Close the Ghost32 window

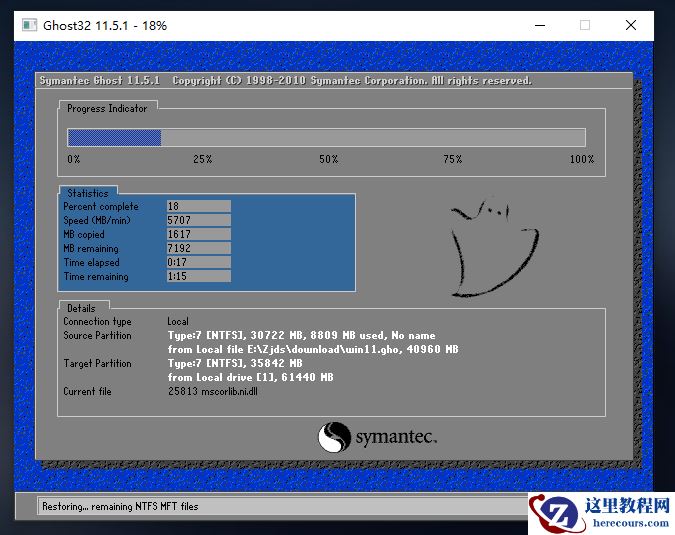tap(631, 25)
